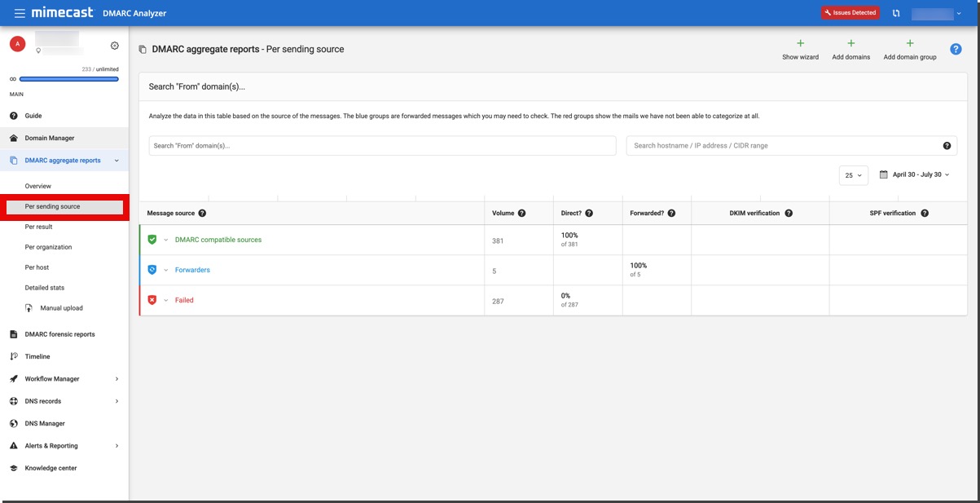Open the blue help icon top right

click(956, 49)
